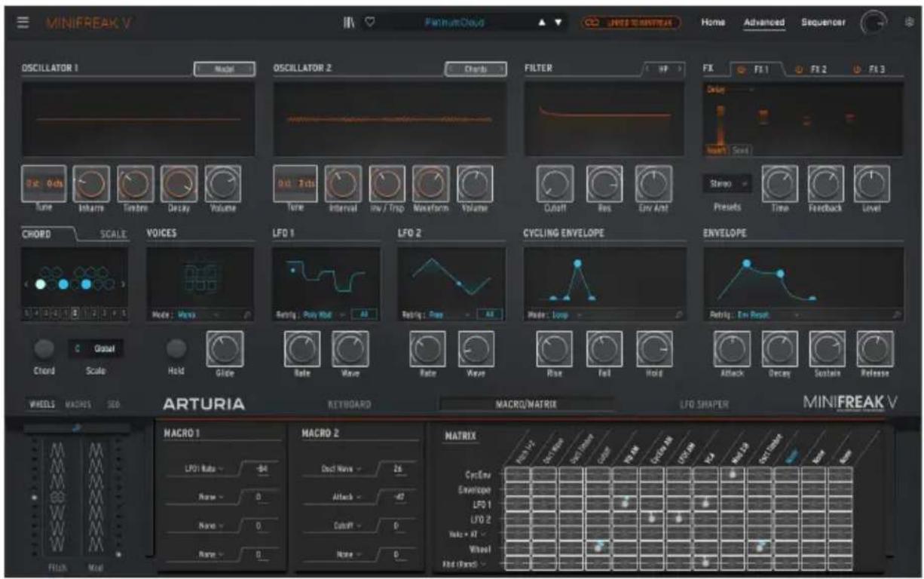Select the FX 2 tab
This screenshot has width=924, height=579.
coord(812,69)
